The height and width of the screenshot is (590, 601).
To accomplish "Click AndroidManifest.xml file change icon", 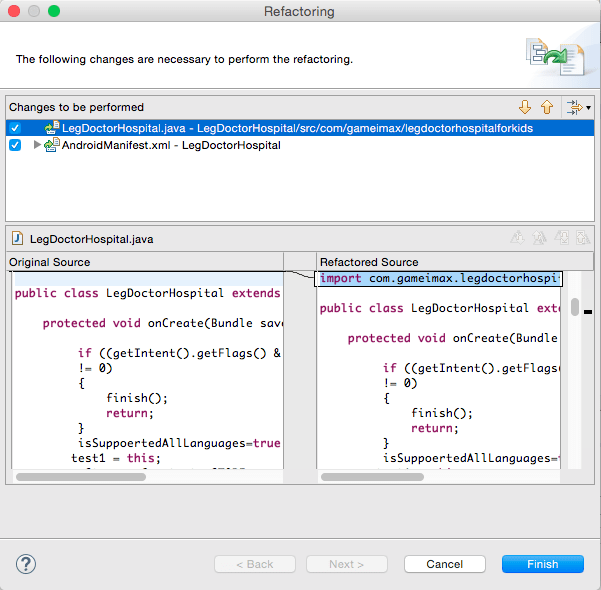I will tap(53, 146).
